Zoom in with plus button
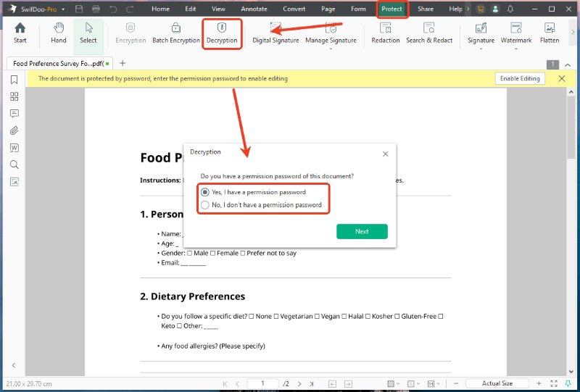 click(x=539, y=384)
